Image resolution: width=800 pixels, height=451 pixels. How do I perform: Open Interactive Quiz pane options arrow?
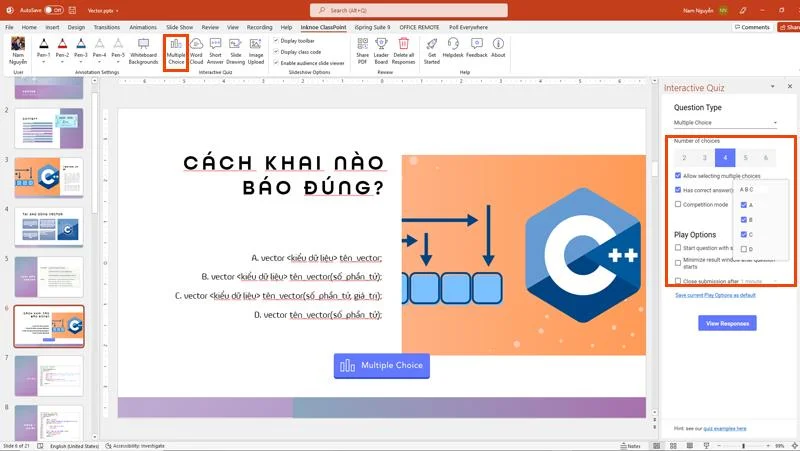(772, 87)
